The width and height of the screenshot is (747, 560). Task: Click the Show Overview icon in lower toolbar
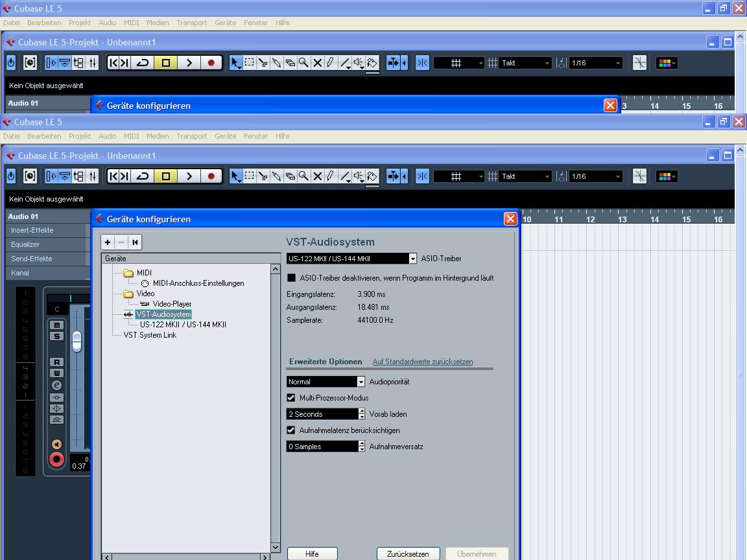(78, 176)
